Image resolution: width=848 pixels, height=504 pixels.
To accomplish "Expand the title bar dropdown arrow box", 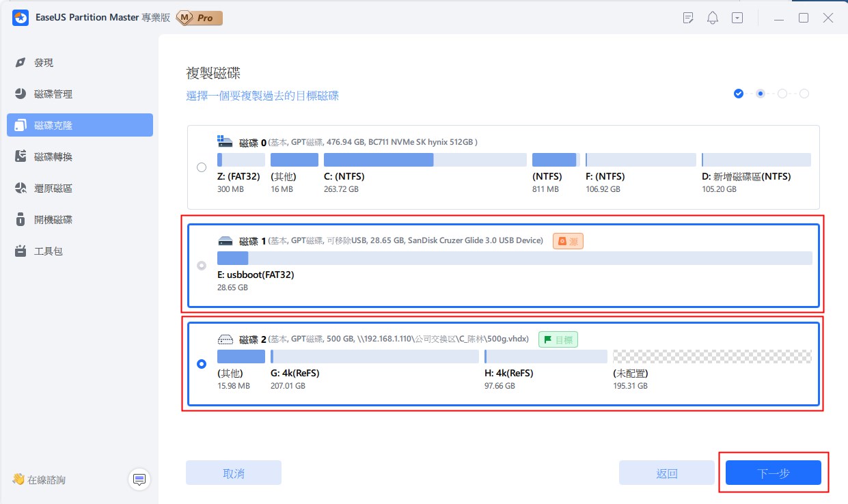I will click(x=737, y=18).
